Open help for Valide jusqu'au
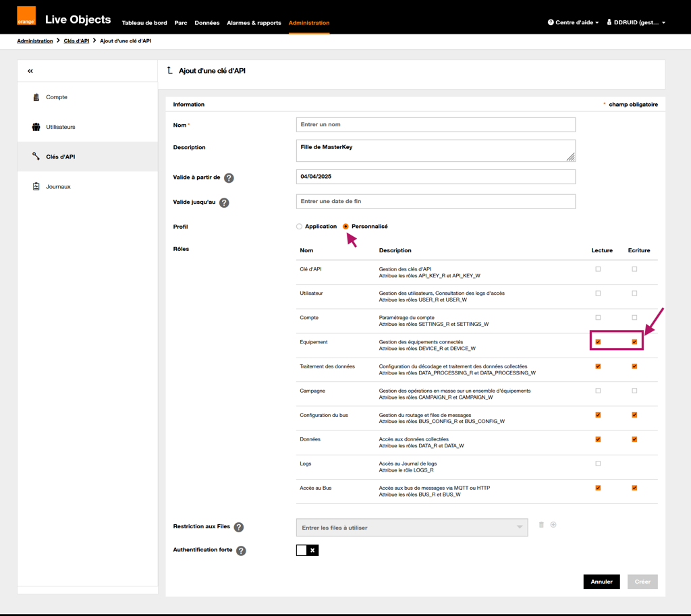 point(224,202)
